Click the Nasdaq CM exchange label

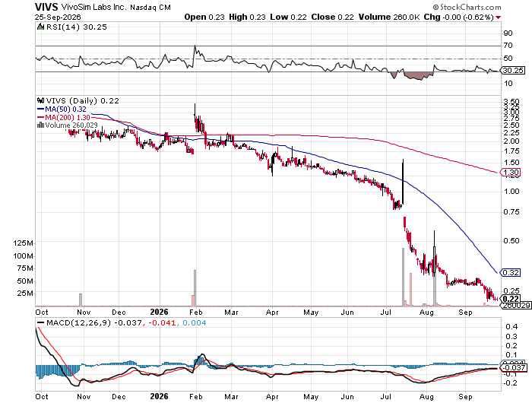[150, 8]
